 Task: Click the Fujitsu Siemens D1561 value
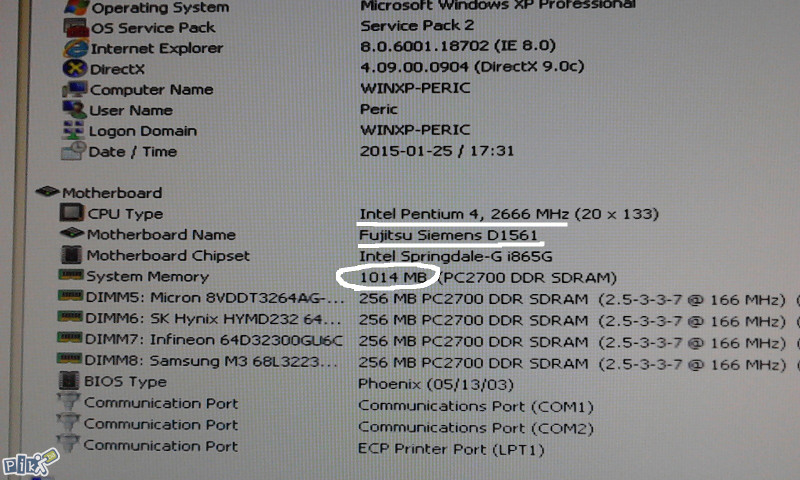448,235
